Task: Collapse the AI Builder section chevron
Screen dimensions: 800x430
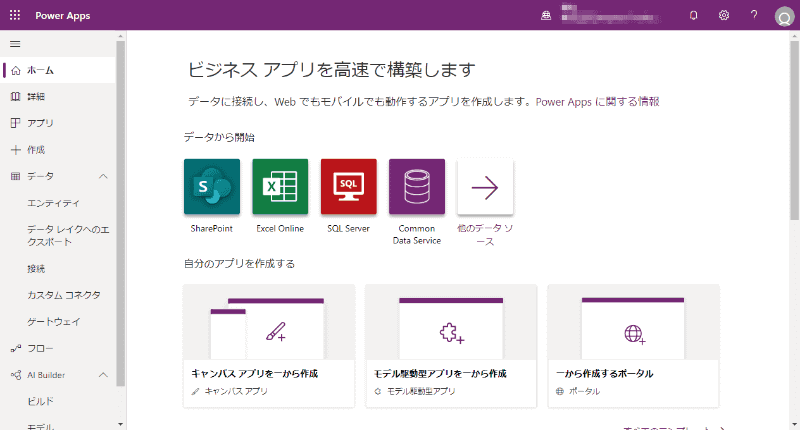Action: pyautogui.click(x=103, y=375)
